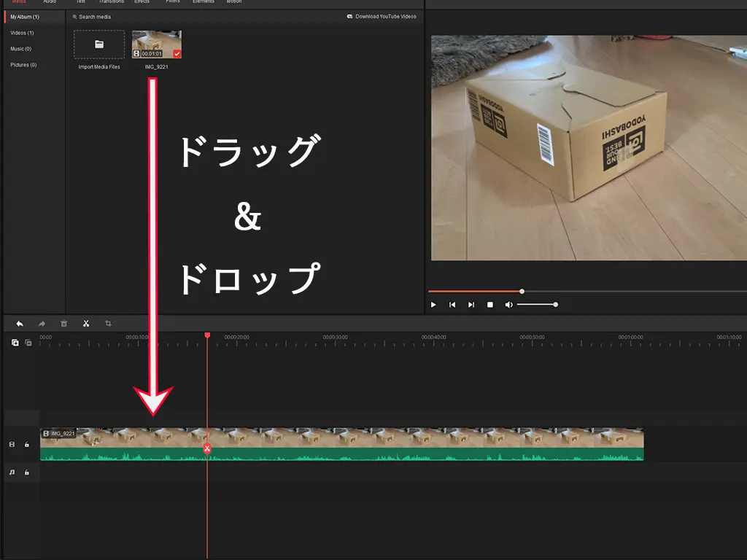The height and width of the screenshot is (560, 747).
Task: Click the video track film icon
Action: tap(12, 444)
